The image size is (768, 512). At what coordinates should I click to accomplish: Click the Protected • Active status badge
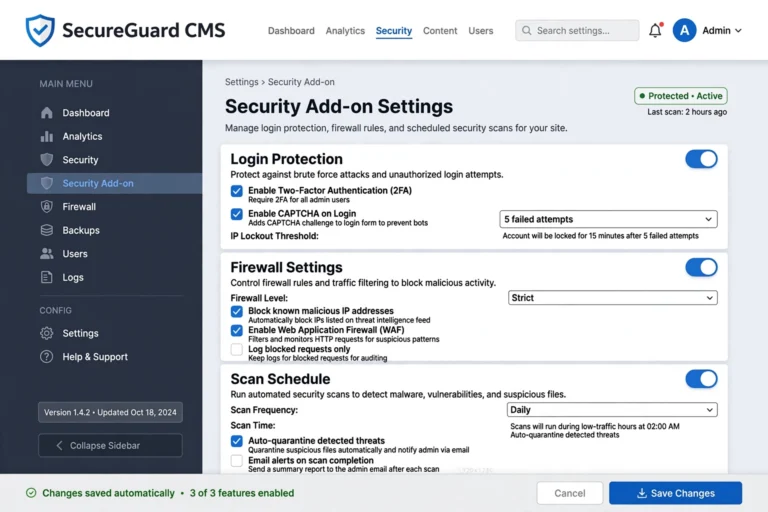681,96
